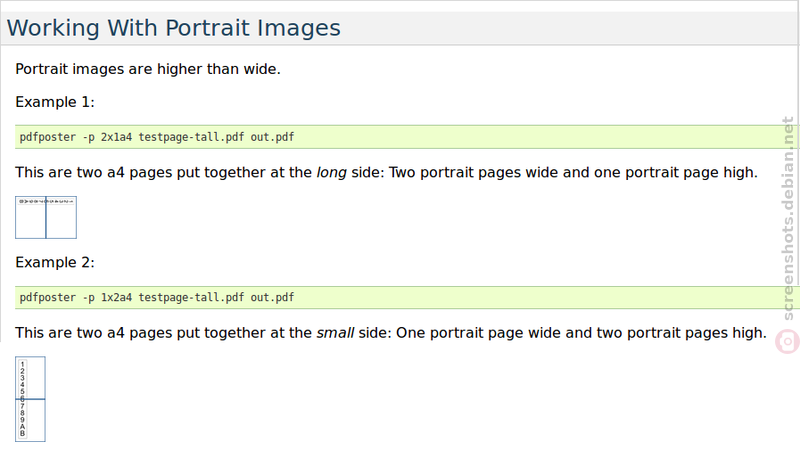800x458 pixels.
Task: Click the 'Example 1:' label
Action: [x=55, y=102]
